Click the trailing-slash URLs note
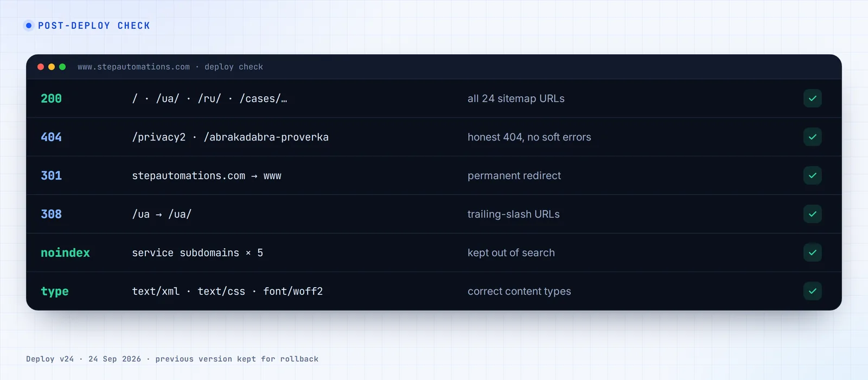868x380 pixels. pos(514,214)
